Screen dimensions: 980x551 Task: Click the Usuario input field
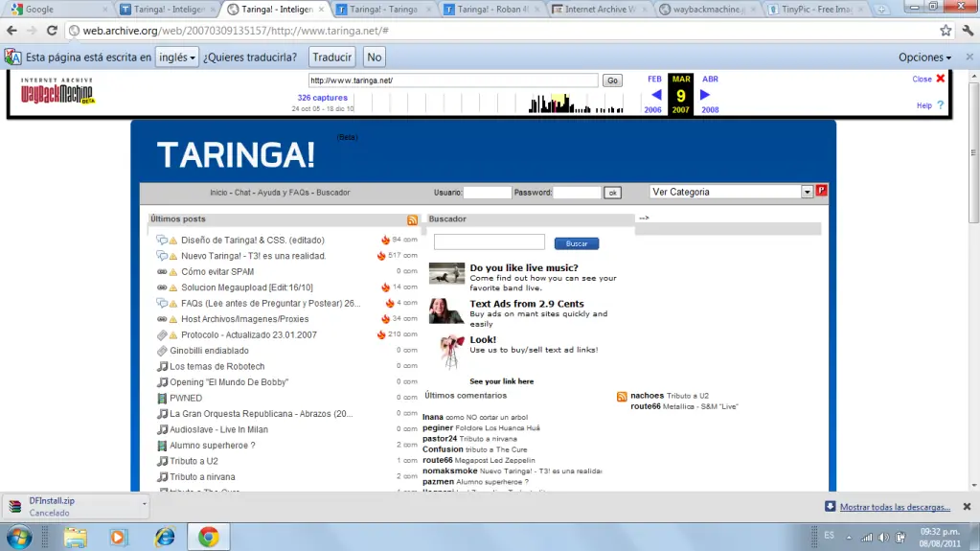(x=487, y=193)
